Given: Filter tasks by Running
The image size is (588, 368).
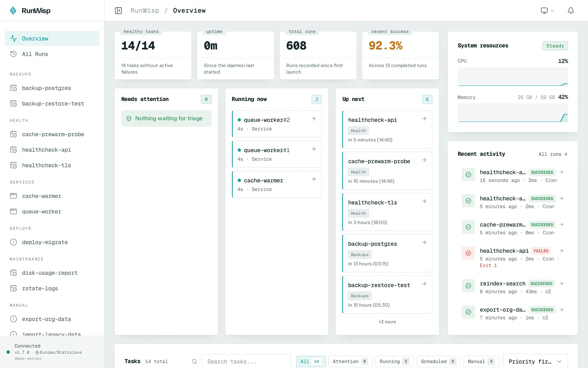Looking at the screenshot, I should tap(394, 361).
